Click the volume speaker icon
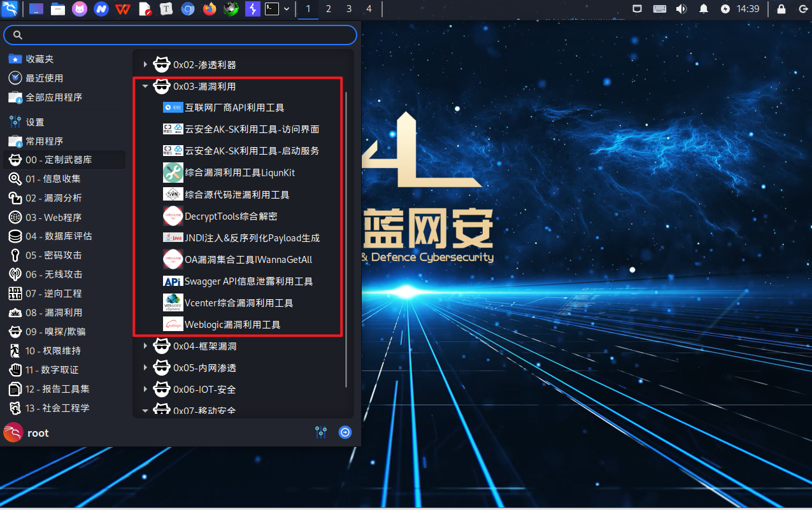812x510 pixels. point(681,9)
